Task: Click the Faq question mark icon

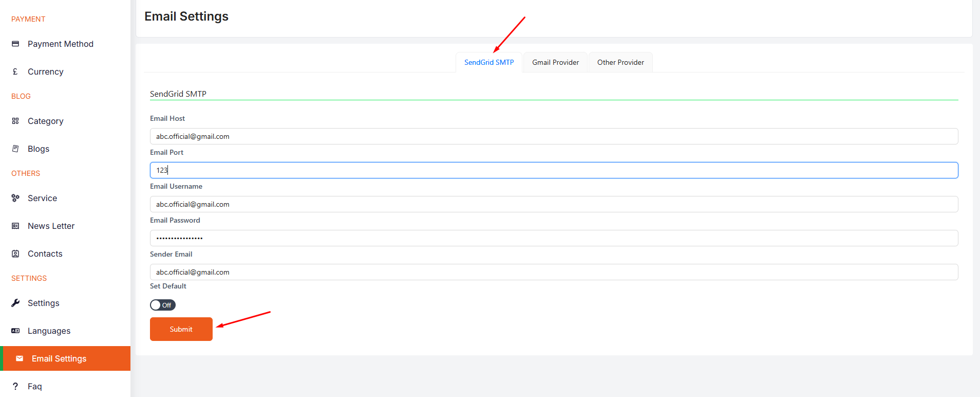Action: tap(15, 386)
